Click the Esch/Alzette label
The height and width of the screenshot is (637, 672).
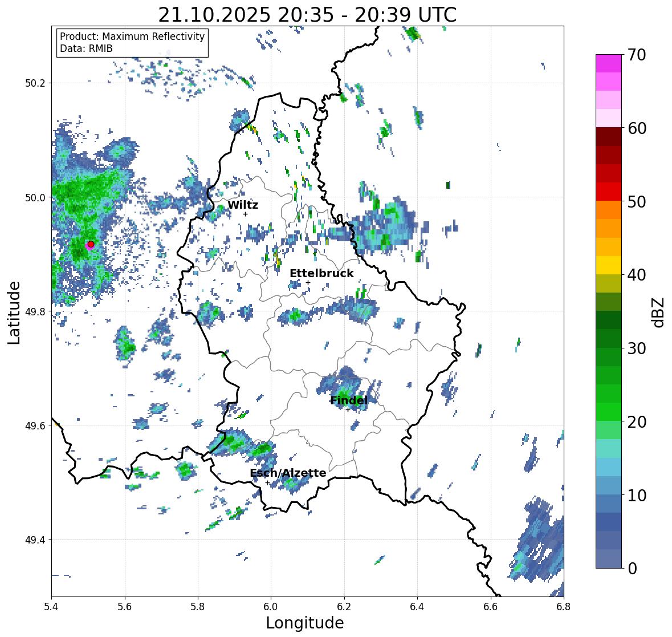point(288,473)
